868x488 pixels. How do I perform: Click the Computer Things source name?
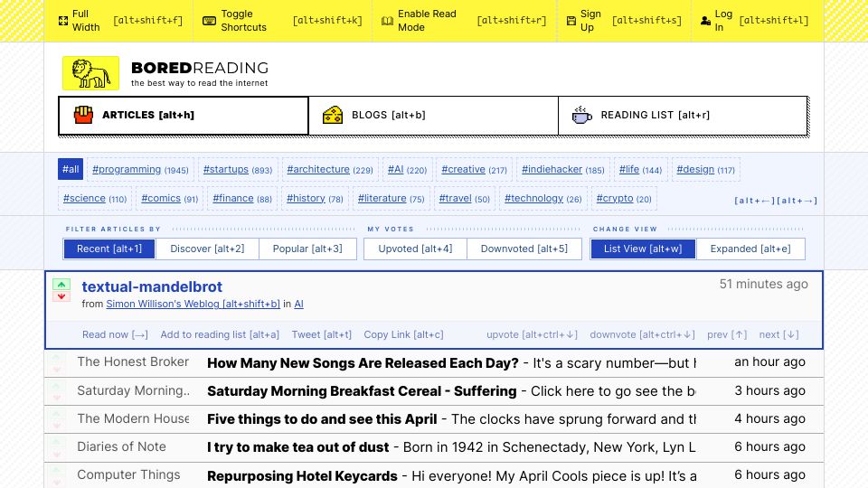[128, 474]
